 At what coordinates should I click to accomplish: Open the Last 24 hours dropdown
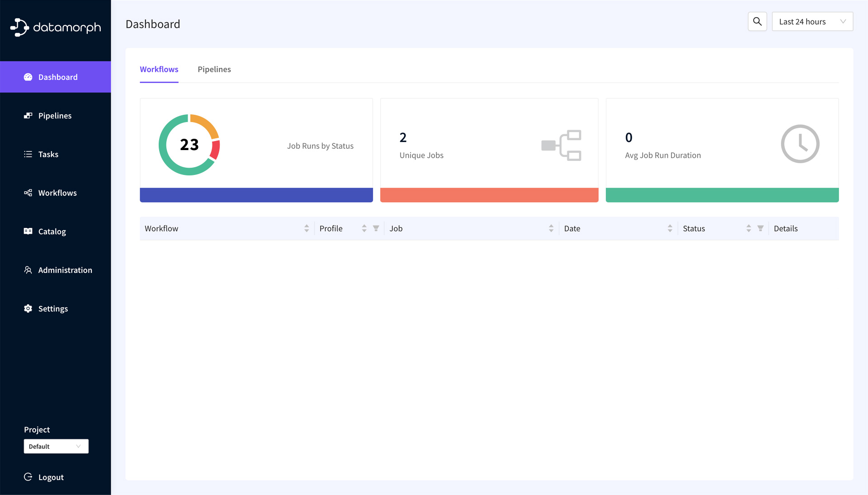click(812, 22)
